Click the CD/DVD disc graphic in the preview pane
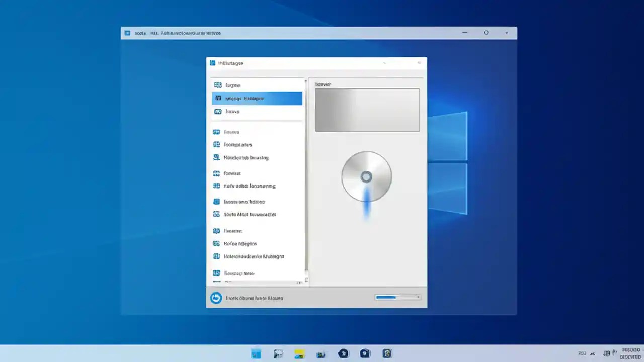 tap(366, 176)
